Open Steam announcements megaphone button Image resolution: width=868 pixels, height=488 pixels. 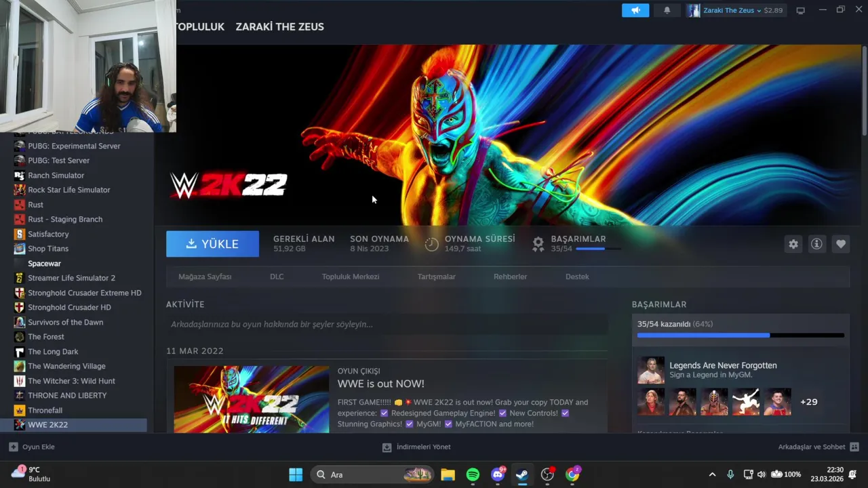pyautogui.click(x=635, y=10)
